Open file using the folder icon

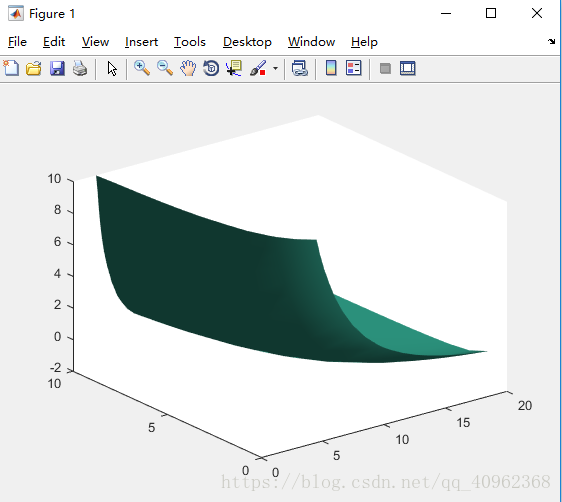coord(34,68)
